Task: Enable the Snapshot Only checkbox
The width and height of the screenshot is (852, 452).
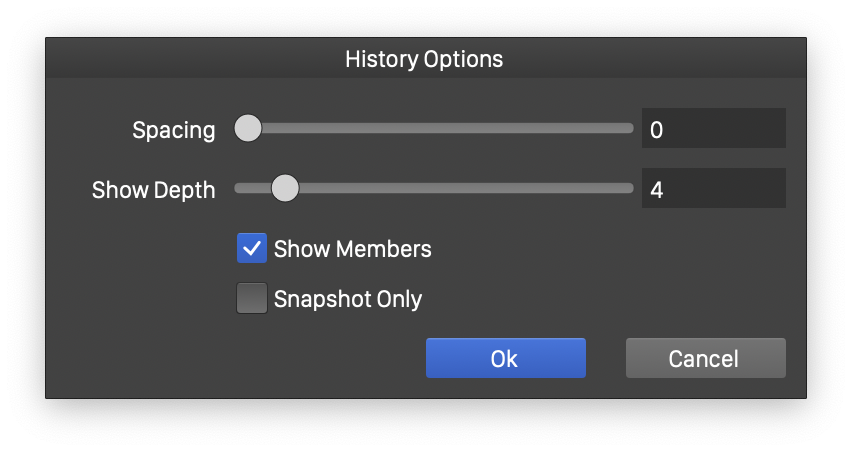Action: (x=252, y=299)
